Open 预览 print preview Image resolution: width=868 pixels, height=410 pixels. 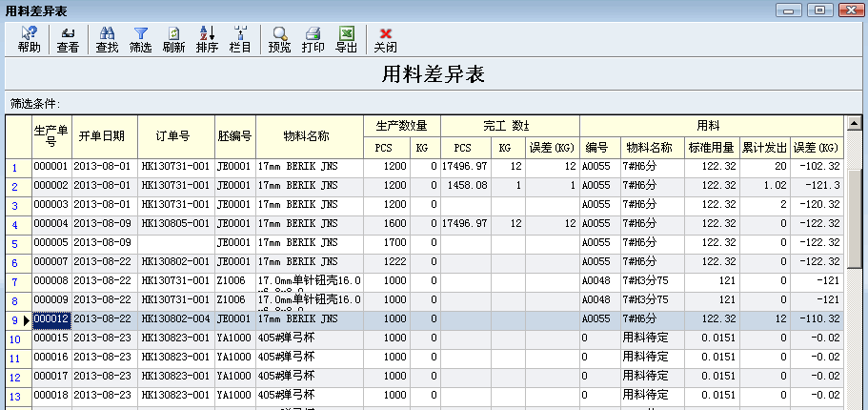(x=279, y=40)
